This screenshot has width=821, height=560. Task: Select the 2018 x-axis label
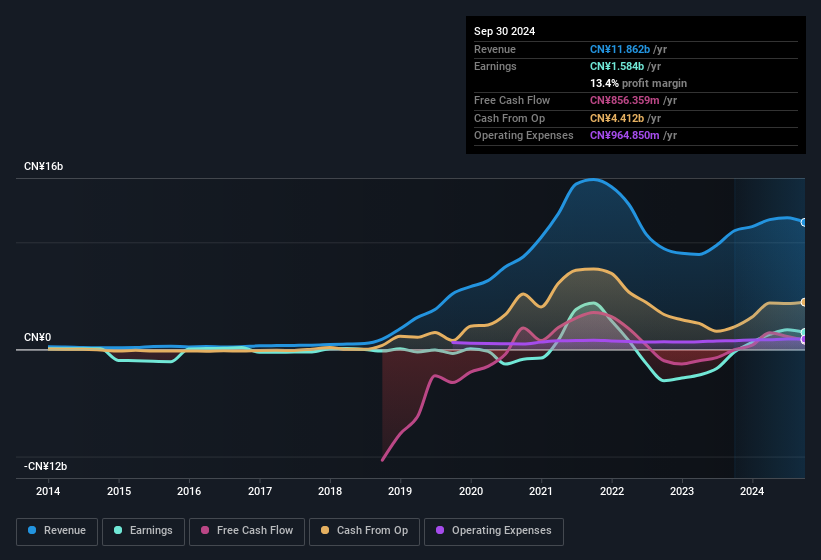(x=330, y=491)
